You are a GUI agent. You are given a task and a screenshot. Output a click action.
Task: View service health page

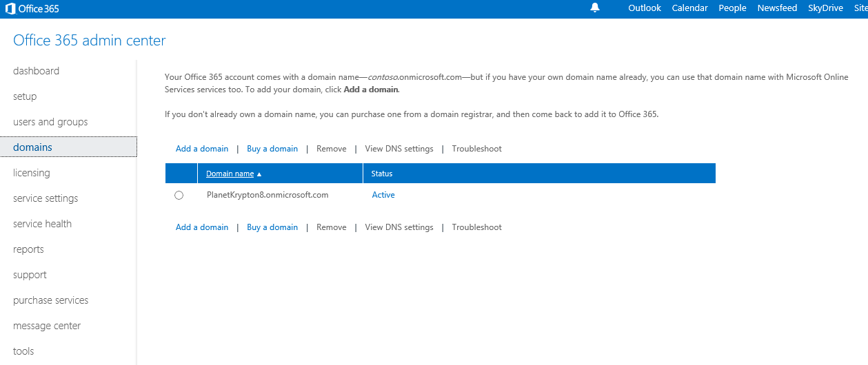click(x=42, y=224)
